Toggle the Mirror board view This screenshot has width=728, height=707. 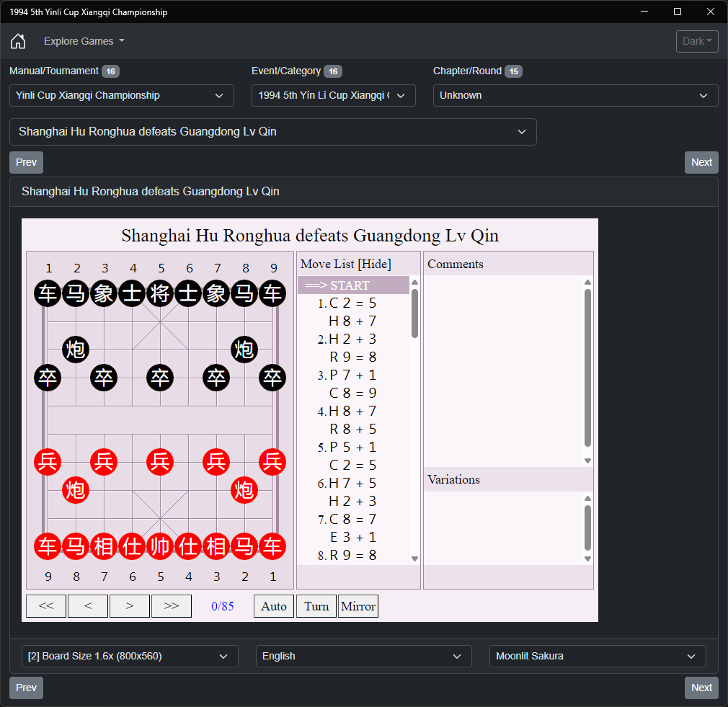click(358, 606)
